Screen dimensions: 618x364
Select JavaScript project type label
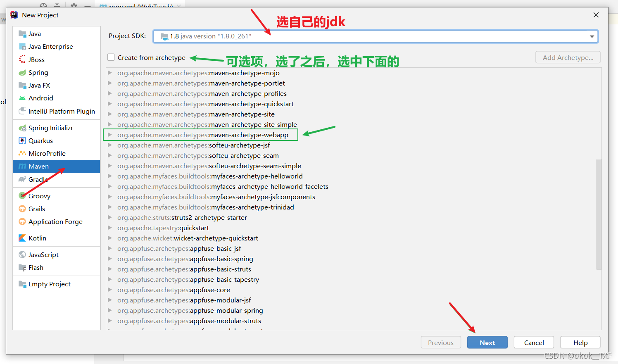tap(44, 255)
